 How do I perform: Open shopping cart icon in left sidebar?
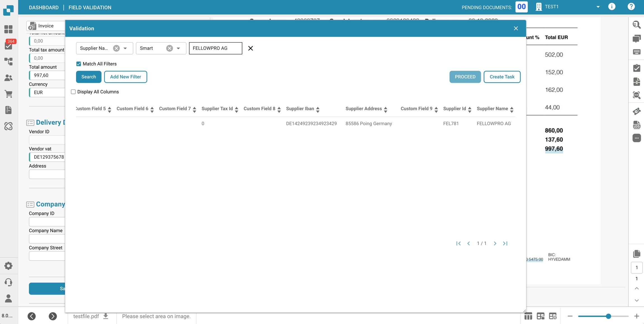[9, 94]
